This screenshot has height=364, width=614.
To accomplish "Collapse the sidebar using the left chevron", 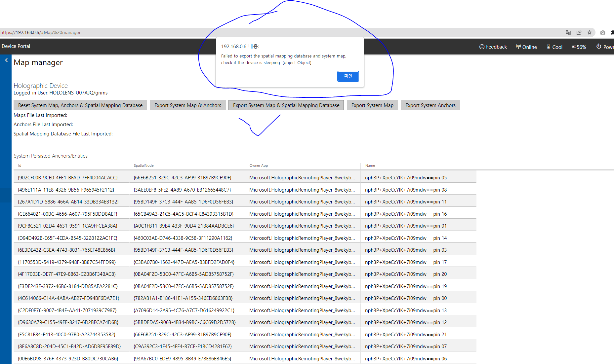I will (6, 60).
